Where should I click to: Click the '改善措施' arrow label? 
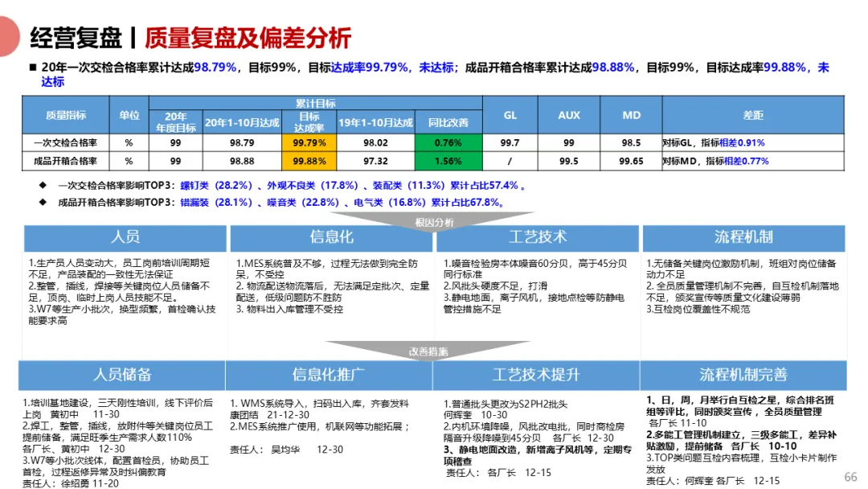[x=428, y=351]
